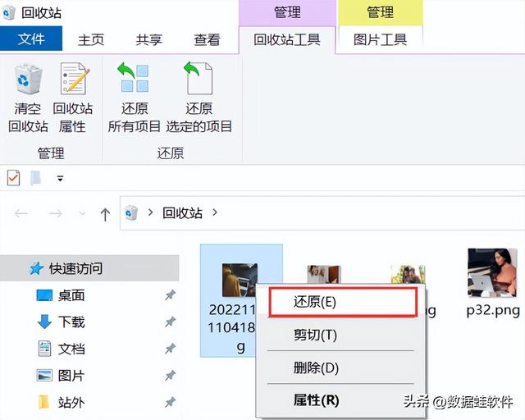
Task: Choose 属性(R) in context menu
Action: [340, 400]
